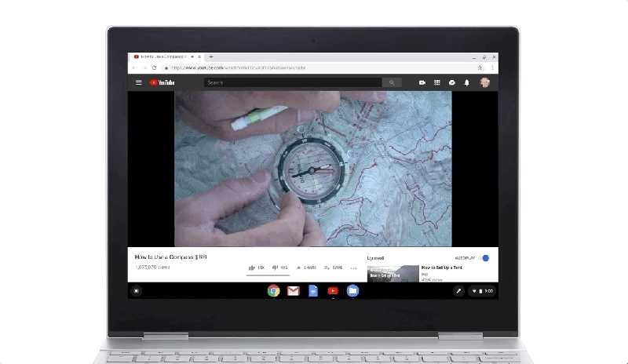Image resolution: width=628 pixels, height=364 pixels.
Task: Click inside the YouTube search field
Action: click(293, 82)
